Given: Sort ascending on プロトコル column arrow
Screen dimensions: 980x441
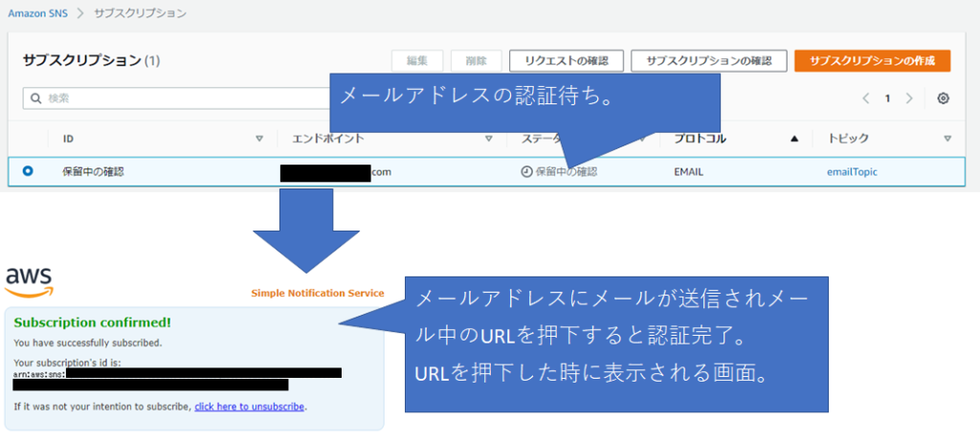Looking at the screenshot, I should (x=794, y=139).
